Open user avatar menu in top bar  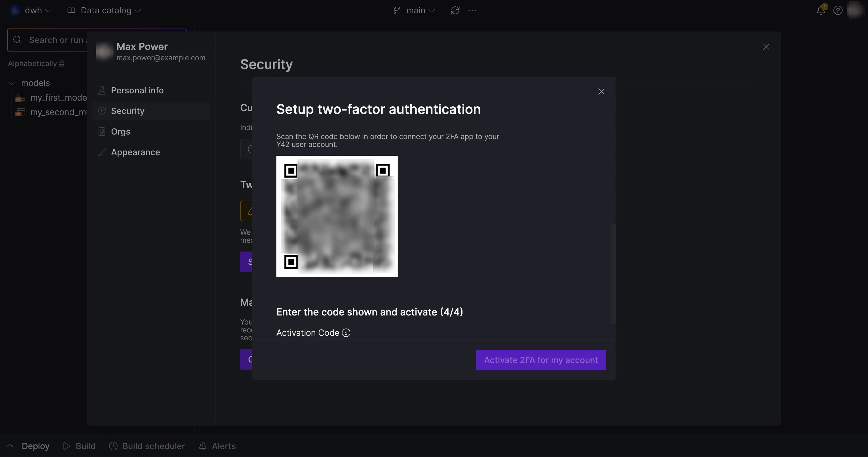pos(855,10)
